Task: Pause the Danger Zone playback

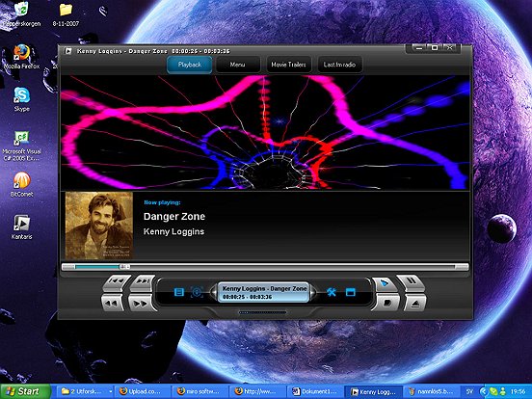Action: 411,282
